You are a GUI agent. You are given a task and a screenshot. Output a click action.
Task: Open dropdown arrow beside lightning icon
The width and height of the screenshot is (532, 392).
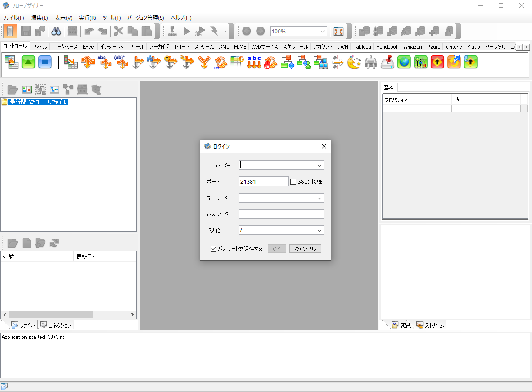[x=225, y=31]
